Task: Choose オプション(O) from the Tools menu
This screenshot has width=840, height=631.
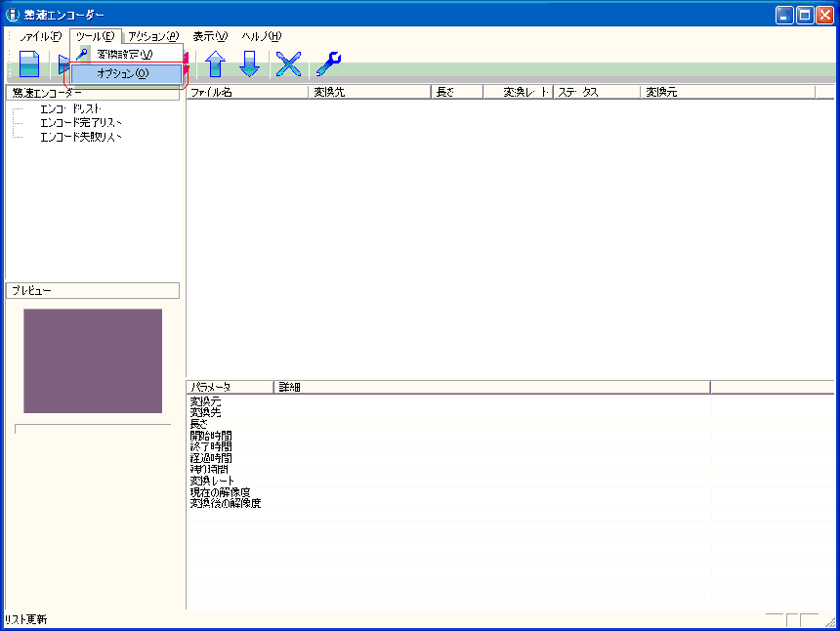Action: 127,73
